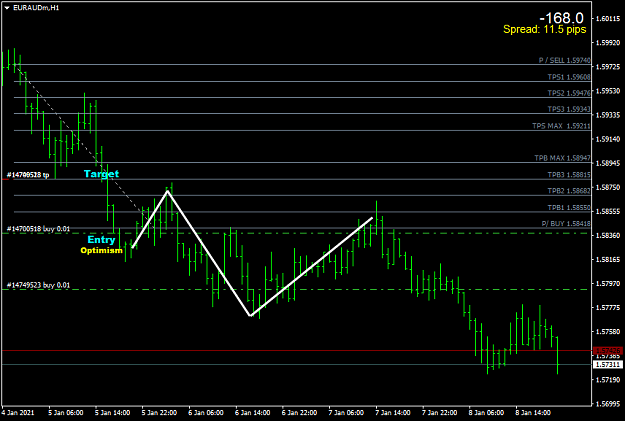
Task: Click 8 Jan 06:00 on the time axis
Action: [486, 413]
